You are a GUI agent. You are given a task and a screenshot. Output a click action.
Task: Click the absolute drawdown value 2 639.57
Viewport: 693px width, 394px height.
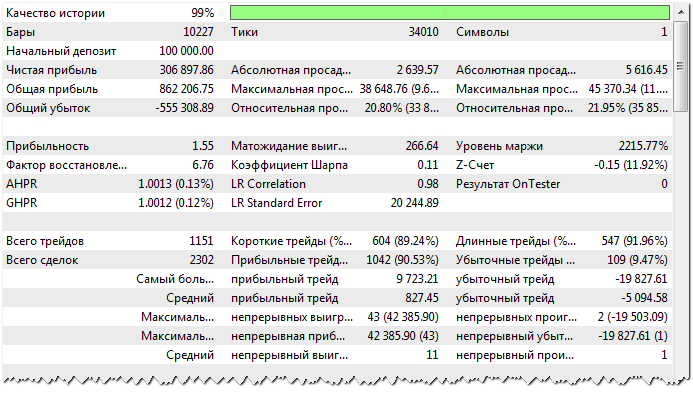tap(417, 70)
